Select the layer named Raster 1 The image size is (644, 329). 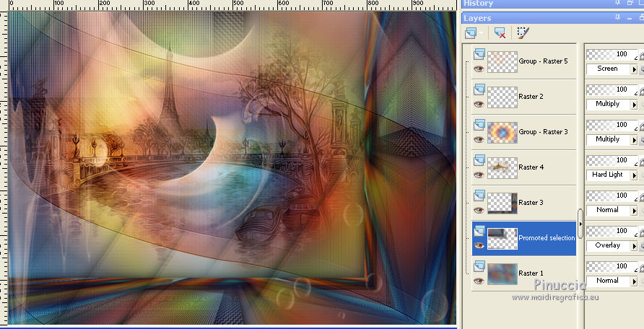[531, 273]
